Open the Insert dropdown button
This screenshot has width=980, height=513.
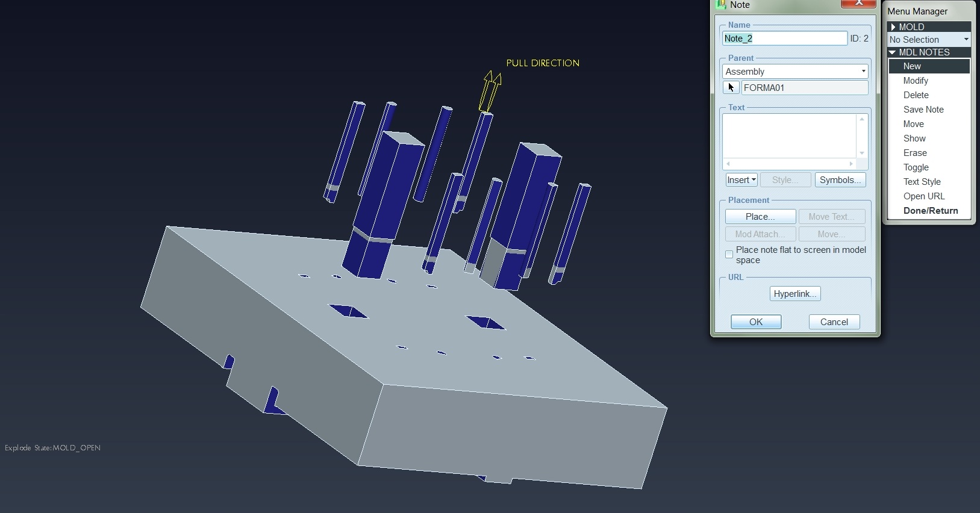741,180
